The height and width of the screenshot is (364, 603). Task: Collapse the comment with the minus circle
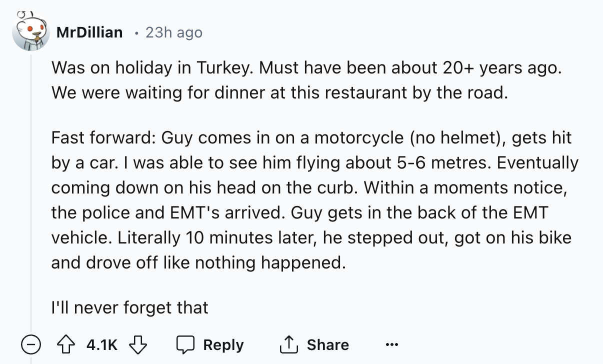click(31, 345)
